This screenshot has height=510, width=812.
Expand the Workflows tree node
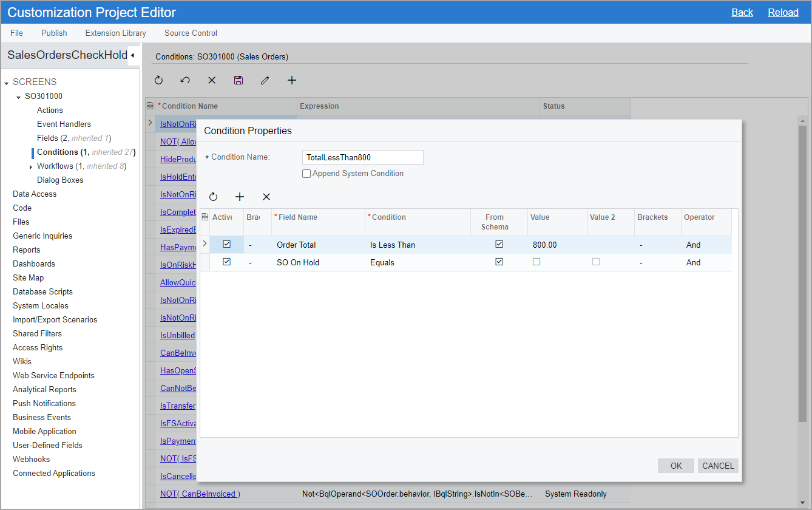[x=31, y=167]
